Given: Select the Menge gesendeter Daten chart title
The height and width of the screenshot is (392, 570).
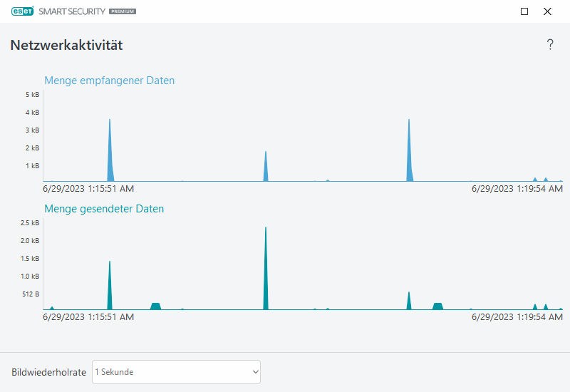Looking at the screenshot, I should [x=104, y=209].
